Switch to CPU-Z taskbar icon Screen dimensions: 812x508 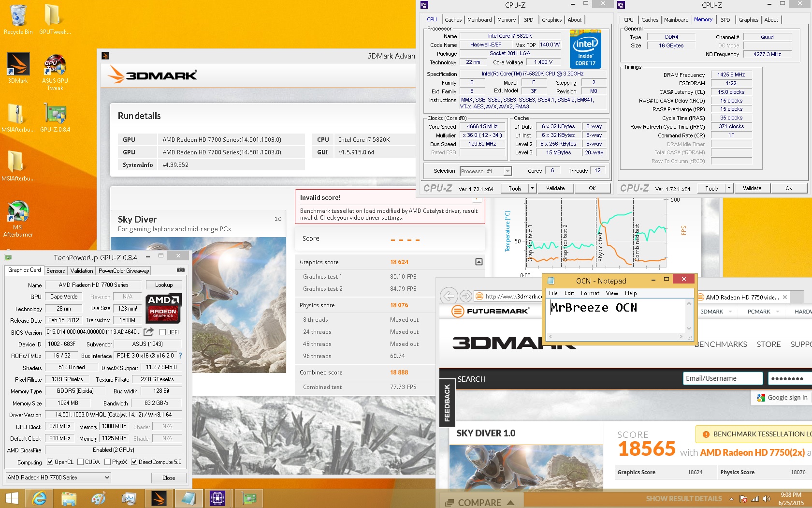coord(217,498)
